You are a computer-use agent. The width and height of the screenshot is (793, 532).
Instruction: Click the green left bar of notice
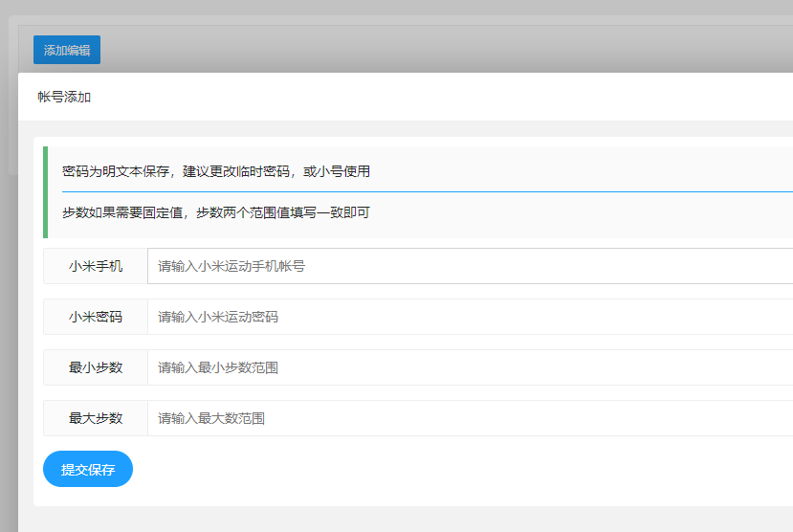[45, 191]
